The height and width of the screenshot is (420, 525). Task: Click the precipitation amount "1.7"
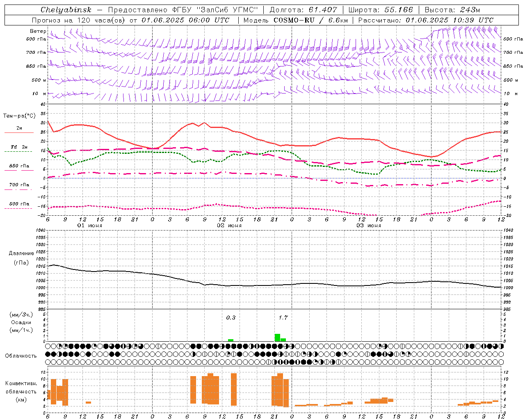click(x=283, y=317)
